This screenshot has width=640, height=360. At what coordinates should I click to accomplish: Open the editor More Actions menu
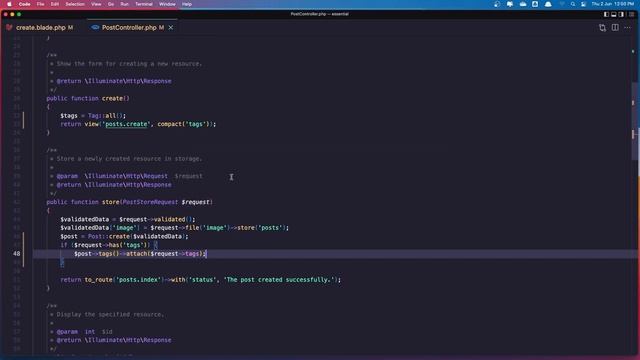[627, 27]
